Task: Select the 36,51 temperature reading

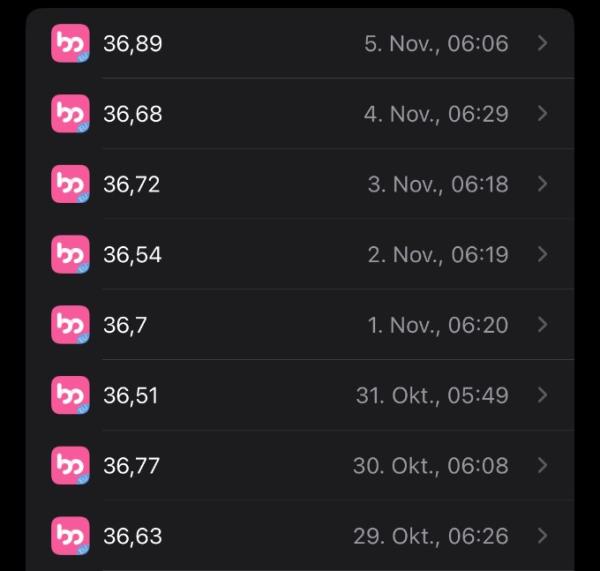Action: tap(130, 396)
